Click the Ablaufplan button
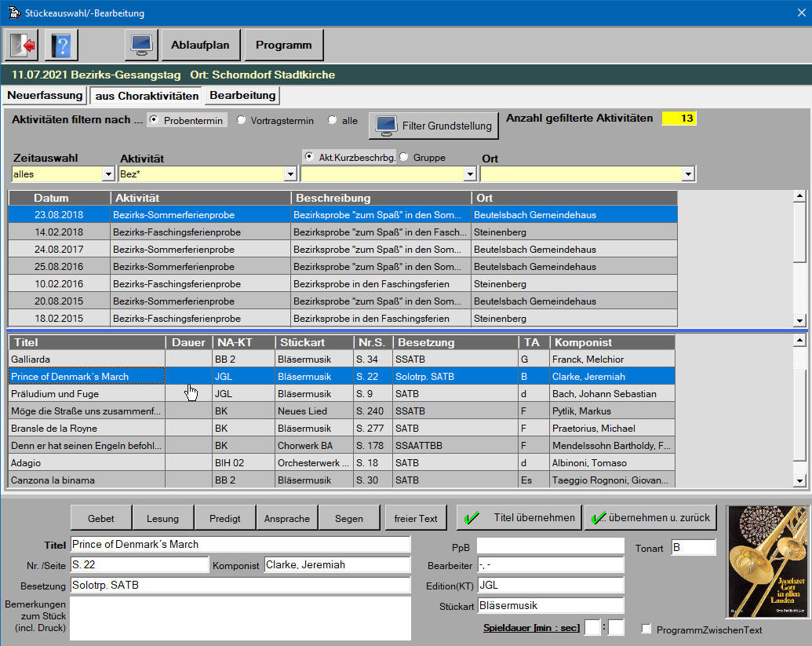 [x=200, y=46]
